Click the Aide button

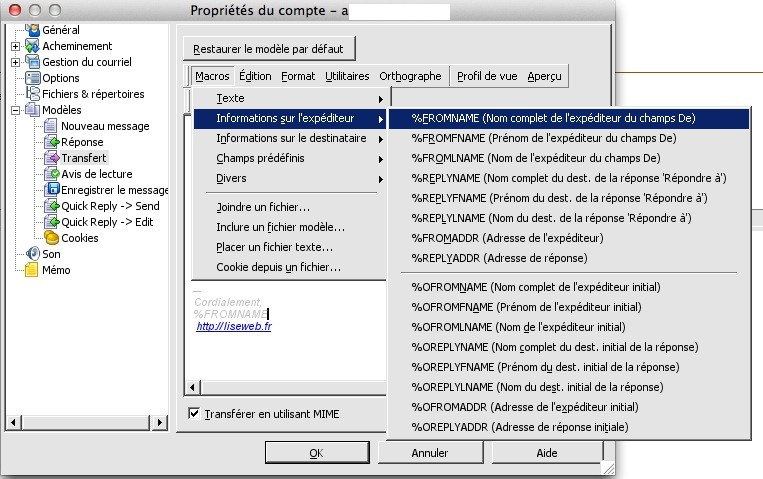(547, 453)
